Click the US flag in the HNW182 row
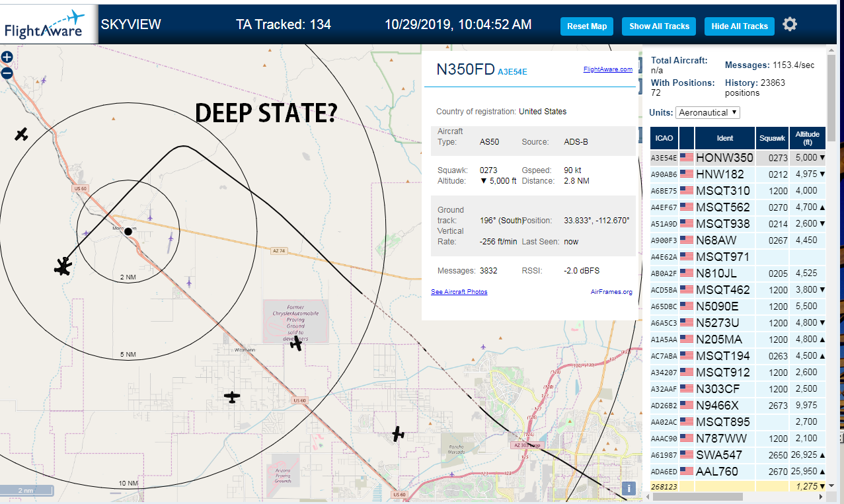 coord(687,174)
